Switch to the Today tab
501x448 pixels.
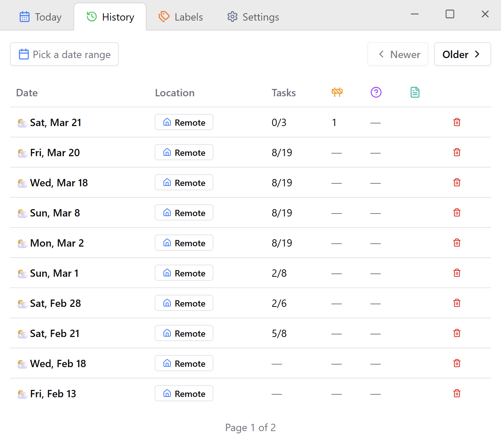tap(40, 17)
